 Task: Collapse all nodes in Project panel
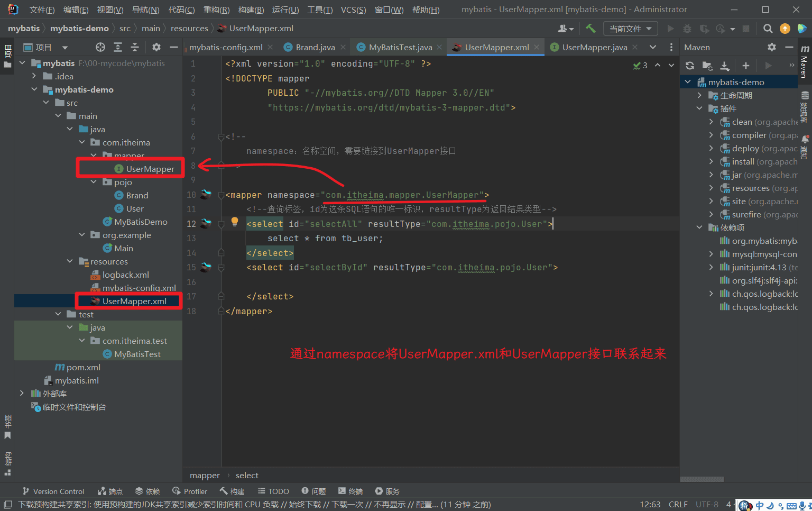click(x=135, y=48)
